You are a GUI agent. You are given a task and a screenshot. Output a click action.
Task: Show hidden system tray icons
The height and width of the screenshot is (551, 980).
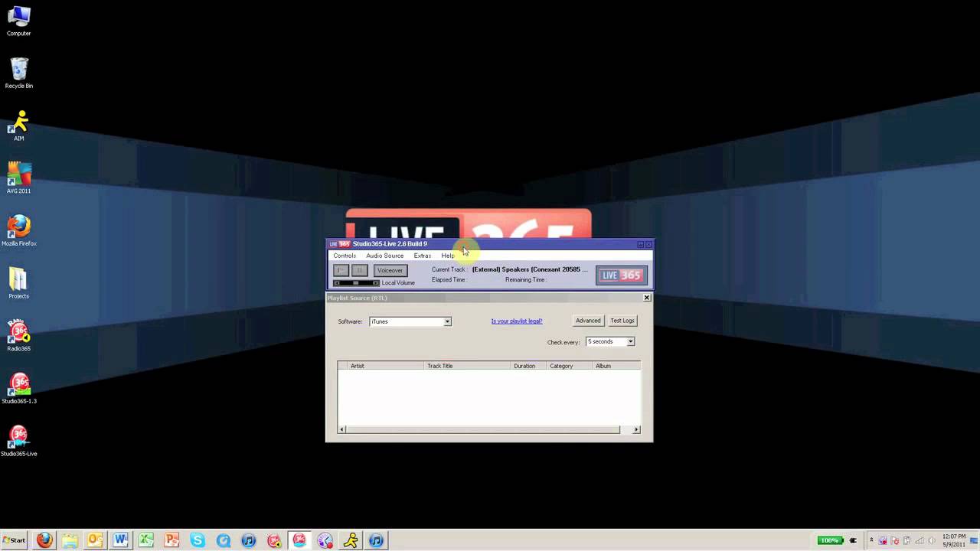[x=871, y=540]
